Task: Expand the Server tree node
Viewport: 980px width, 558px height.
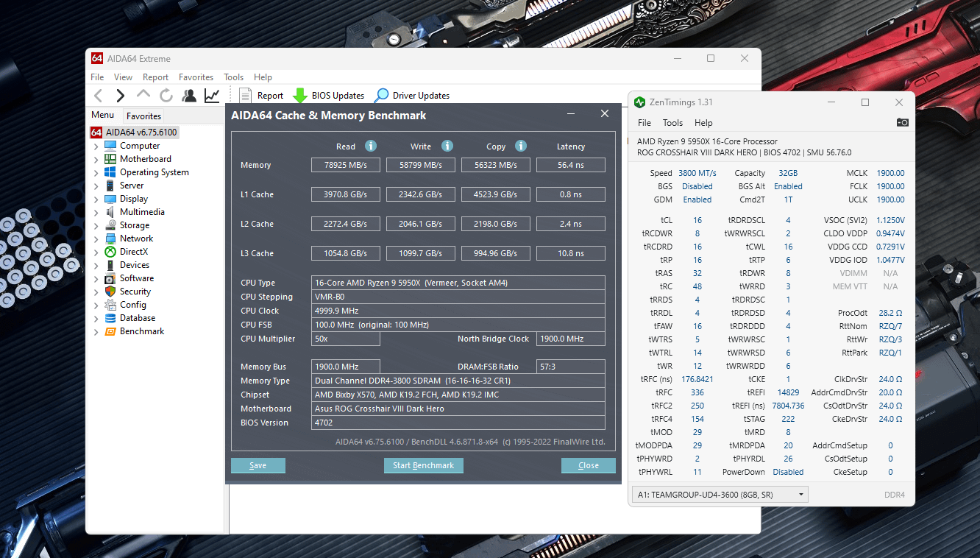Action: [x=96, y=186]
